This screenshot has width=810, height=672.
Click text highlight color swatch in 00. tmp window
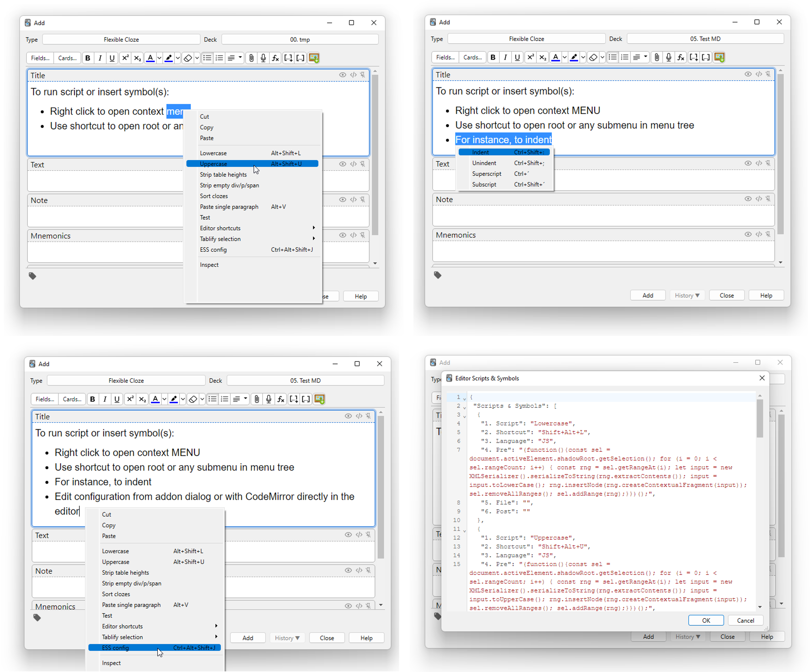[x=169, y=58]
